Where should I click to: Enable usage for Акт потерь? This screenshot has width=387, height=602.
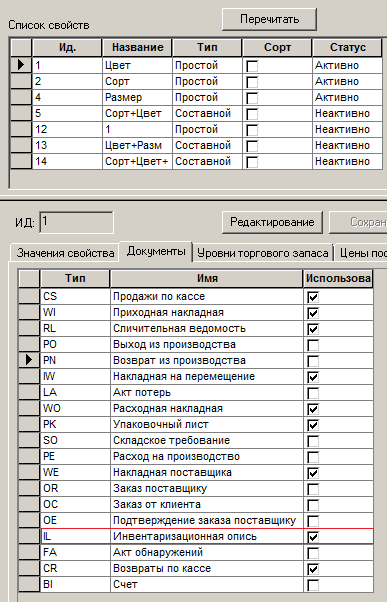(x=313, y=393)
